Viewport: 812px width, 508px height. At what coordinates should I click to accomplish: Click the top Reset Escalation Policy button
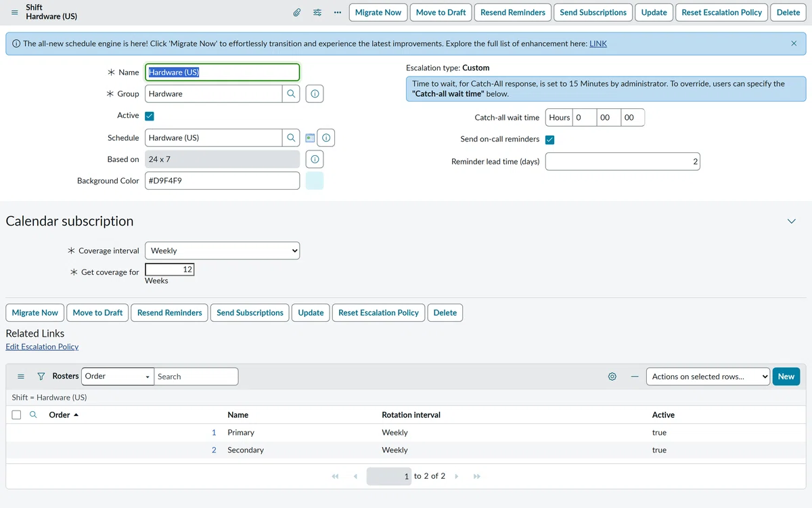tap(722, 12)
